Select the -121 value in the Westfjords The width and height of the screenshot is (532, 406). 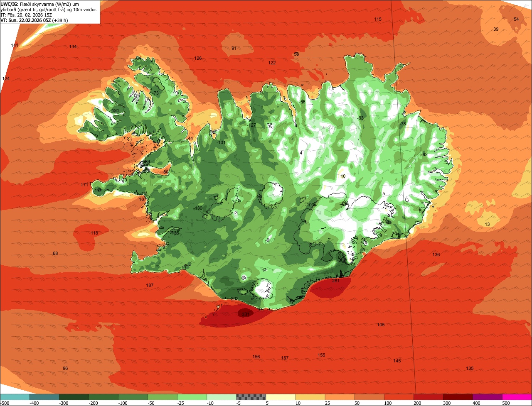[115, 110]
